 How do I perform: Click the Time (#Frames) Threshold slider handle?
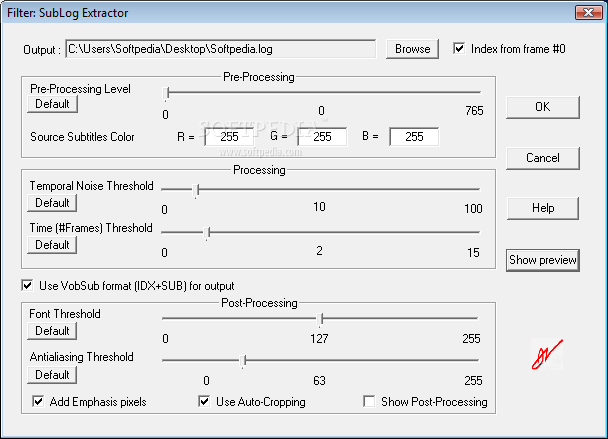click(x=207, y=233)
